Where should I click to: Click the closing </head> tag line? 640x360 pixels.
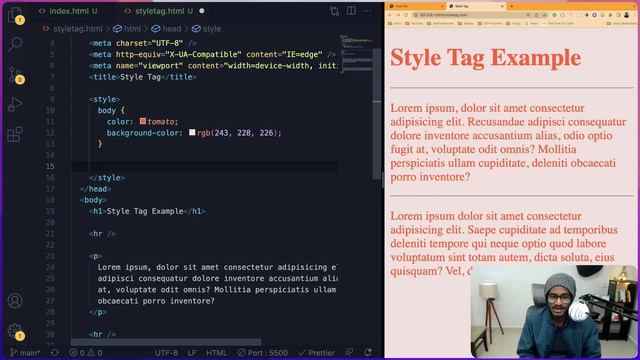point(96,189)
